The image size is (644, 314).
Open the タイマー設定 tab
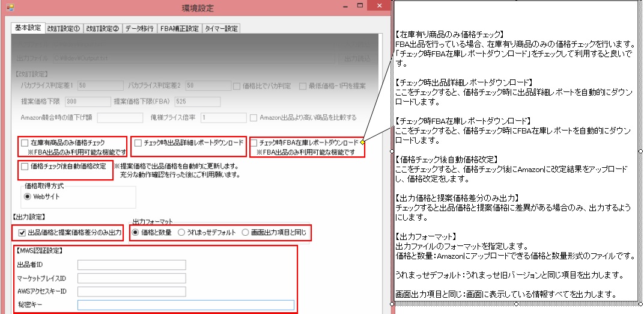tap(221, 28)
